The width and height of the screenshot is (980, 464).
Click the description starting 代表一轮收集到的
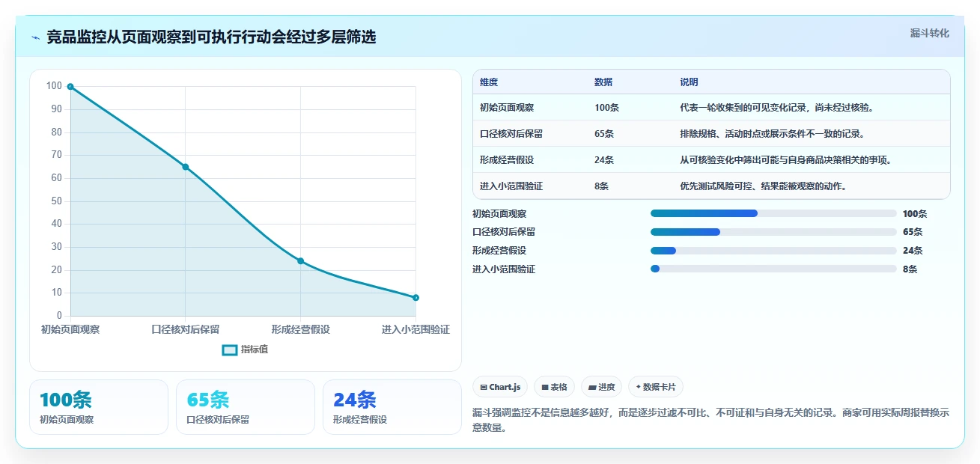[x=776, y=108]
